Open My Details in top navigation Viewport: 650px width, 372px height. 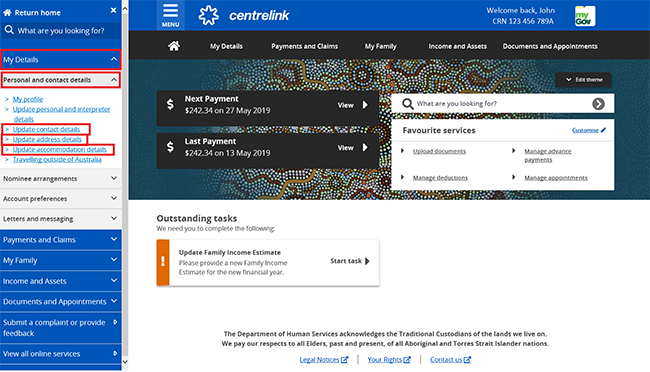pos(226,46)
